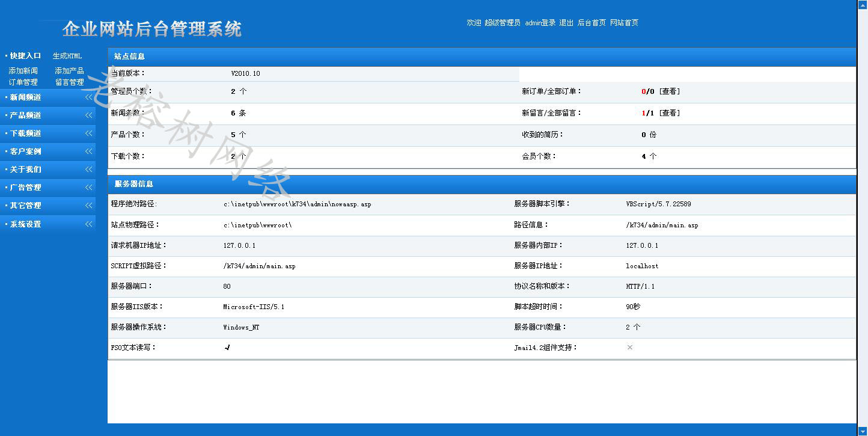Click the 超级管理员 text in header

[x=503, y=23]
